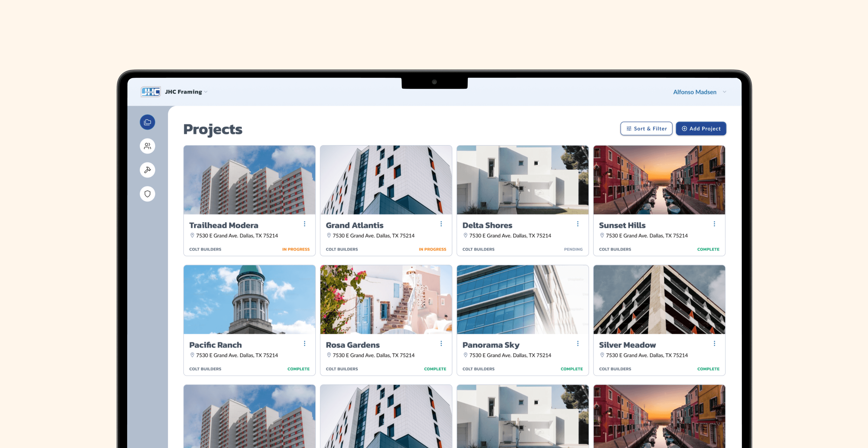The image size is (868, 448).
Task: Click COMPLETE status on Rosa Gardens
Action: pos(435,369)
